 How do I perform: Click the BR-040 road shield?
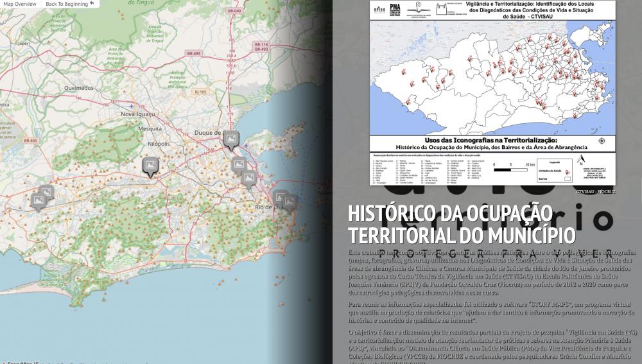click(x=234, y=11)
